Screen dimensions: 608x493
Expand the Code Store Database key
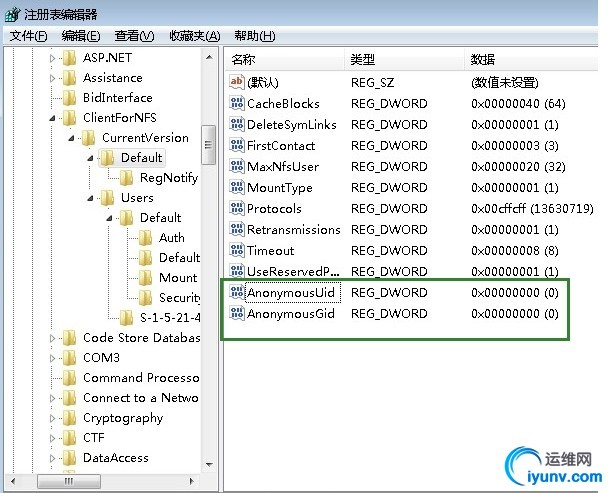(52, 338)
